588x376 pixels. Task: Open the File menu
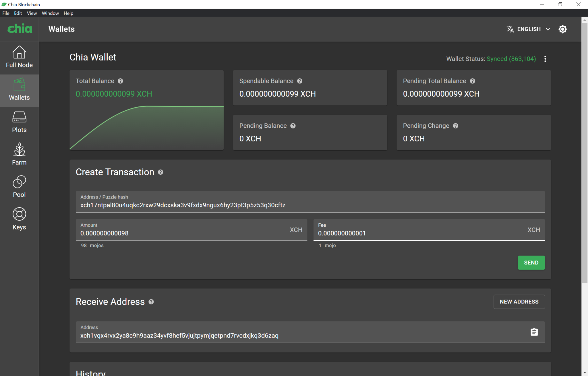pyautogui.click(x=6, y=13)
